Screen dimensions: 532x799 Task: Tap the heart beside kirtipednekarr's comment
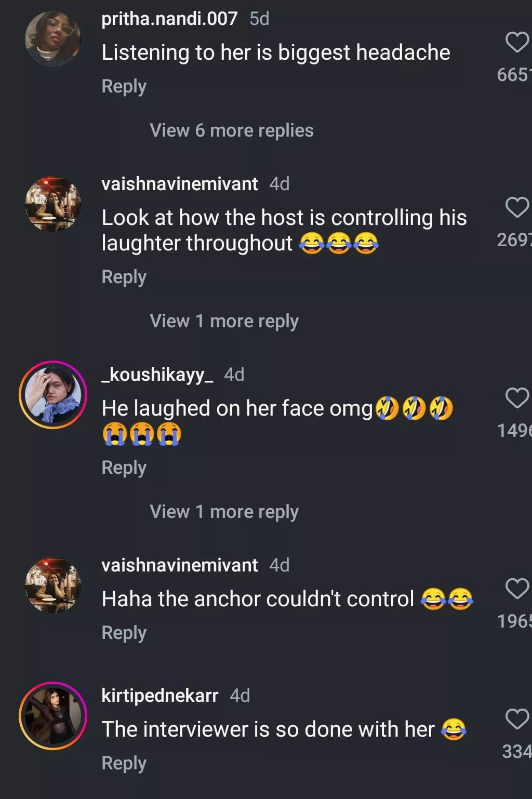[516, 719]
